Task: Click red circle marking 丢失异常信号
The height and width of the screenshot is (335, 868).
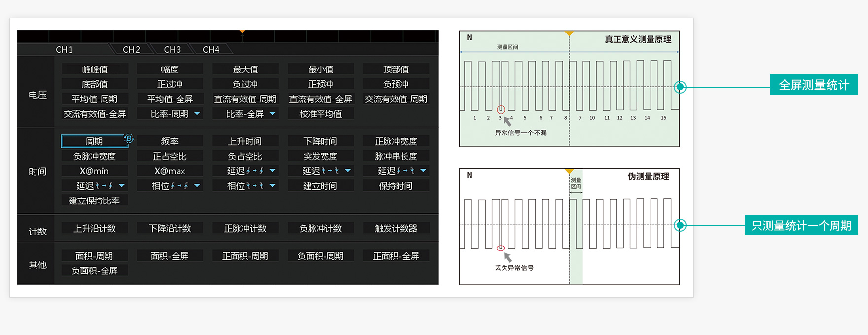Action: (501, 248)
